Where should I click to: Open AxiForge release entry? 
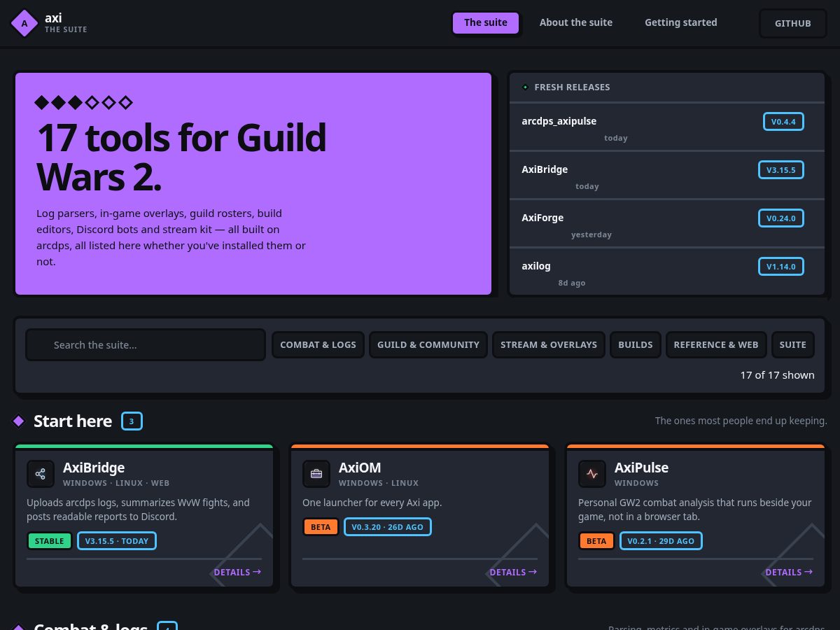click(667, 224)
